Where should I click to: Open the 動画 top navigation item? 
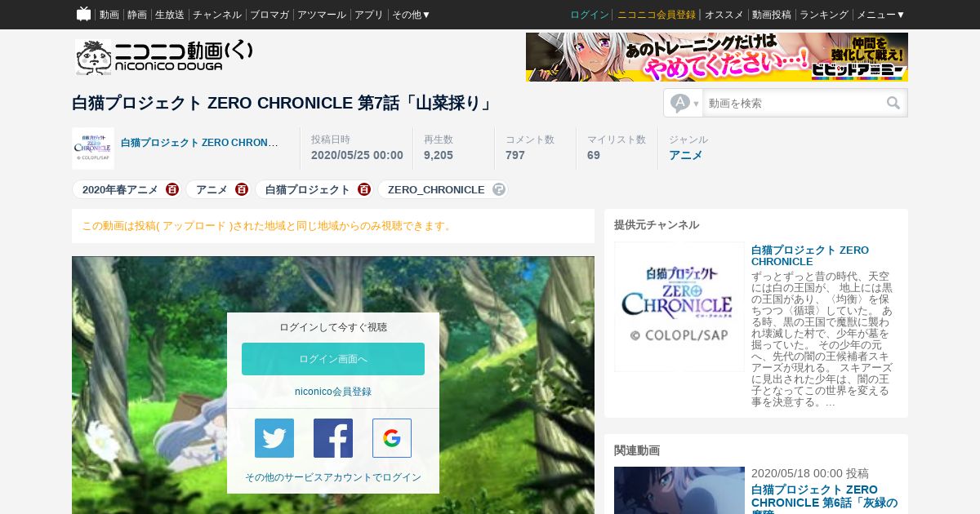point(109,15)
